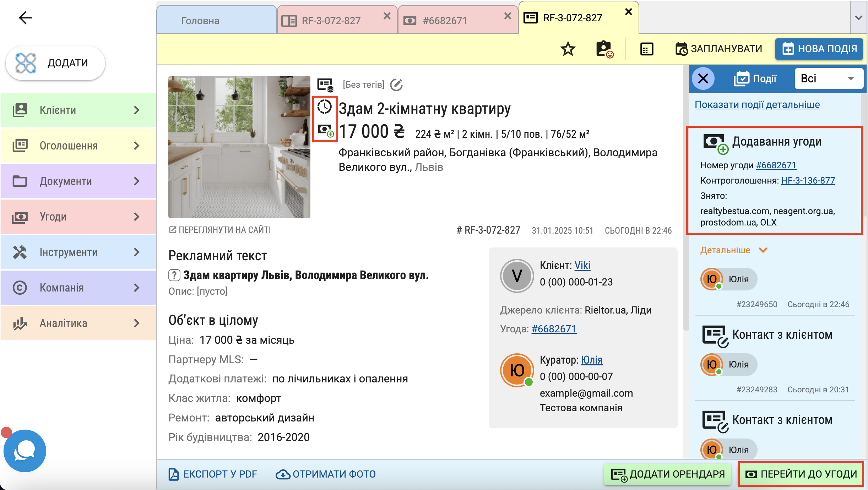Image resolution: width=868 pixels, height=490 pixels.
Task: Click ЕКСПОРТ У PDF button
Action: (212, 474)
